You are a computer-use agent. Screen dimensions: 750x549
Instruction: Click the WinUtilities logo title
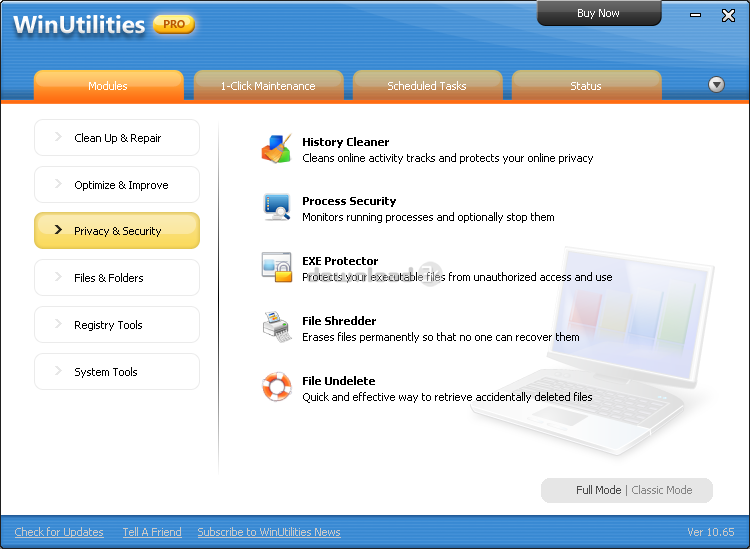coord(79,24)
